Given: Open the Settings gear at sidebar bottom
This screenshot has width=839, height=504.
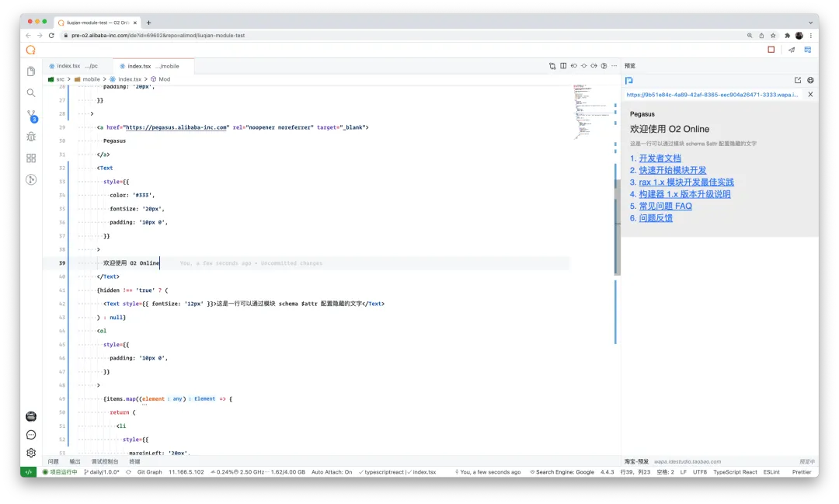Looking at the screenshot, I should pyautogui.click(x=30, y=453).
